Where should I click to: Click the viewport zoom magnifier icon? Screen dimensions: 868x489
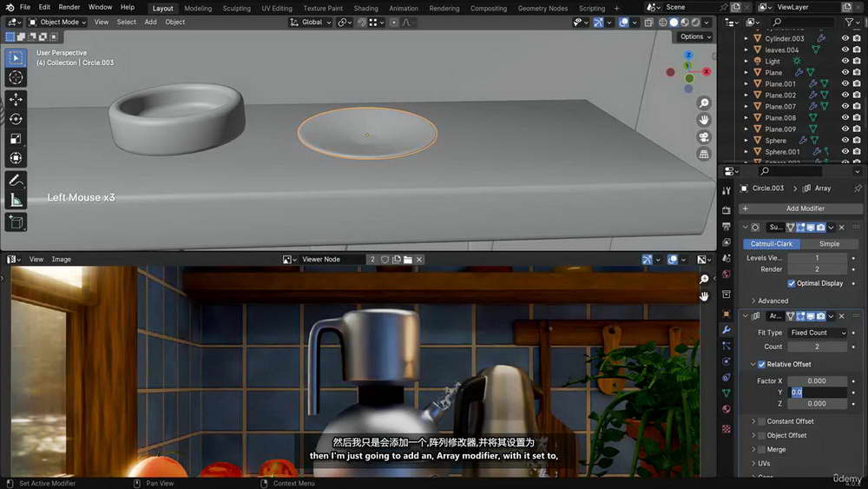pyautogui.click(x=704, y=103)
